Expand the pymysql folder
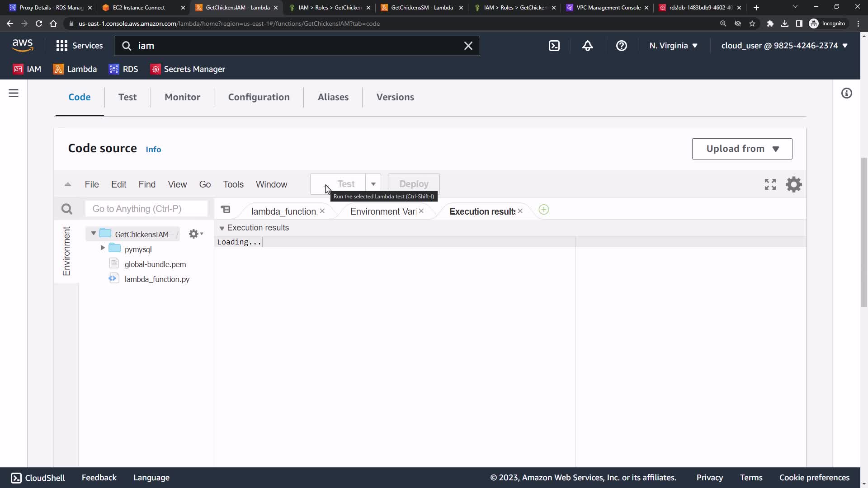The height and width of the screenshot is (488, 868). pos(103,248)
